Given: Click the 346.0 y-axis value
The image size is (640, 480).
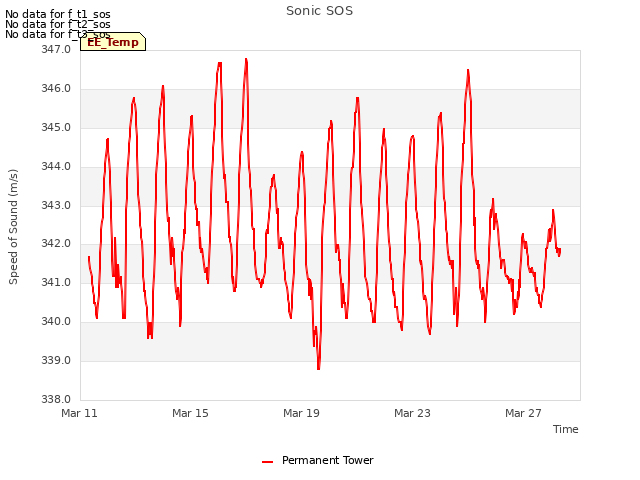Looking at the screenshot, I should (56, 88).
